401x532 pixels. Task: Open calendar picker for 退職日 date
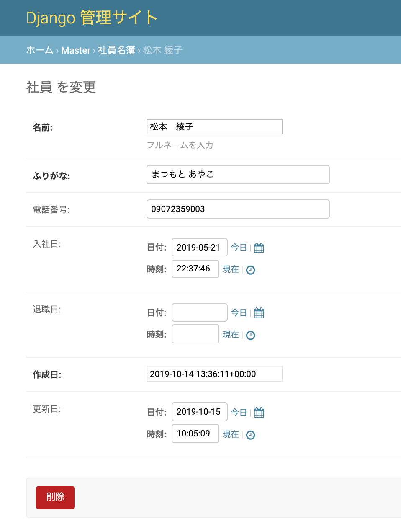pyautogui.click(x=259, y=313)
